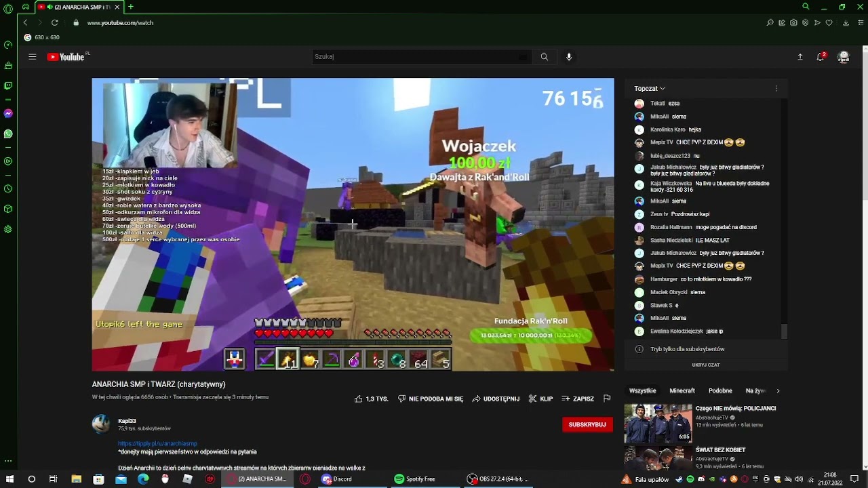Open the history clock sidebar icon
This screenshot has height=488, width=868.
[8, 188]
